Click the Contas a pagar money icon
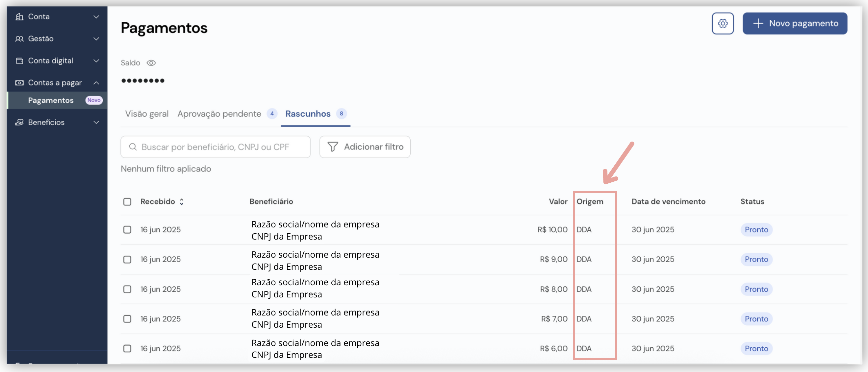Viewport: 868px width, 372px height. click(19, 83)
